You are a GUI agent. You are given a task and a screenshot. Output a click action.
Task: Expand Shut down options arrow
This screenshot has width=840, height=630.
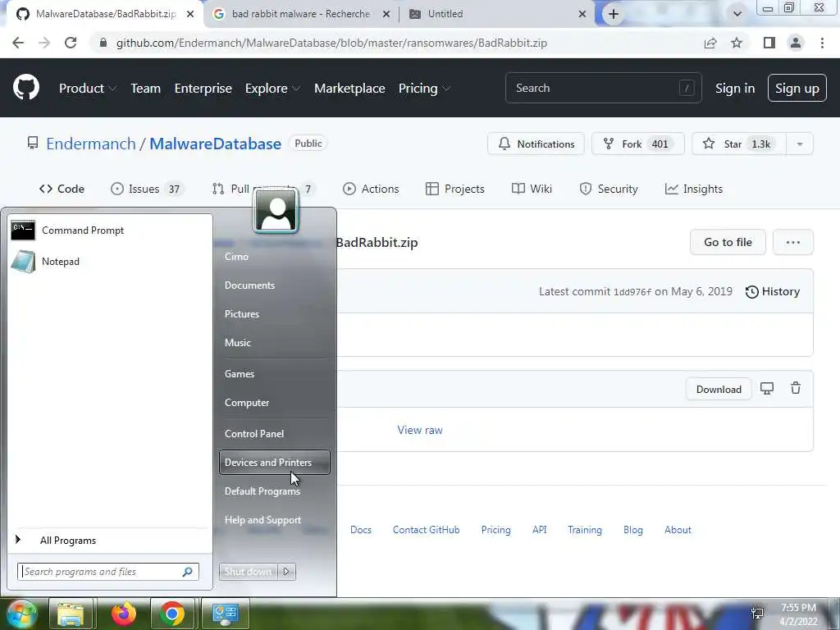[286, 572]
